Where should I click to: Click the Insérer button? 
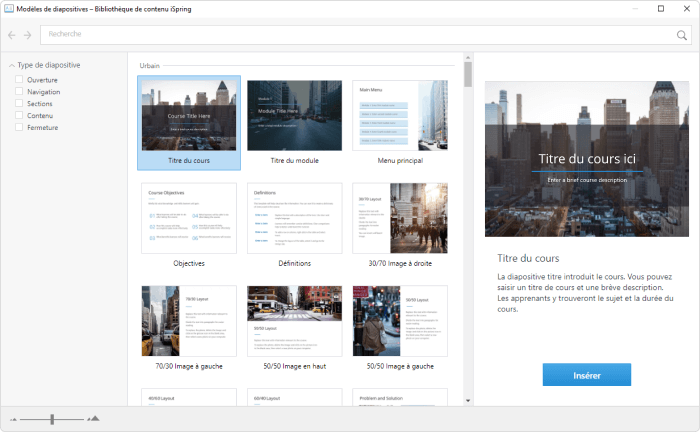587,375
